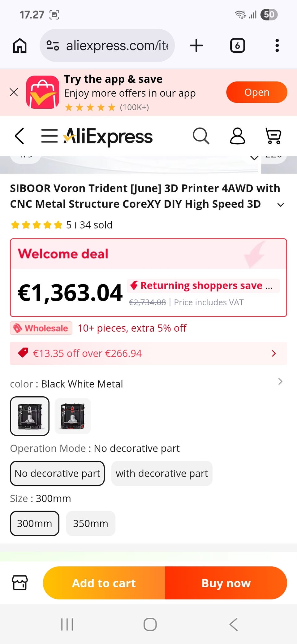Choose "with decorative part" option

[x=162, y=473]
